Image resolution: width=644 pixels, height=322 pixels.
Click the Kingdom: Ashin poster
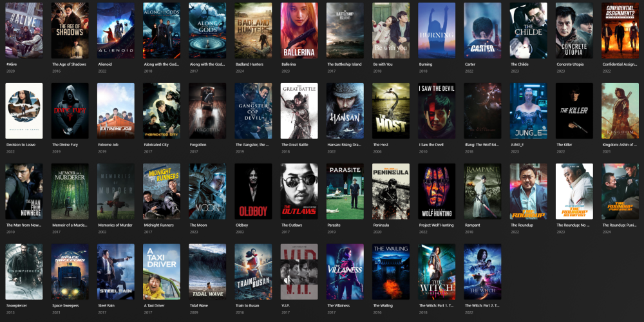620,111
